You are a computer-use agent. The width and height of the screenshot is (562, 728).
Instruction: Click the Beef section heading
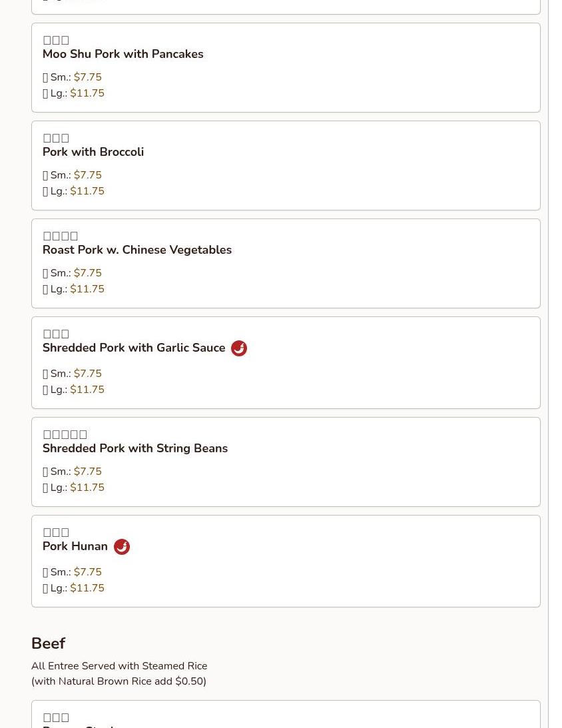pos(48,643)
